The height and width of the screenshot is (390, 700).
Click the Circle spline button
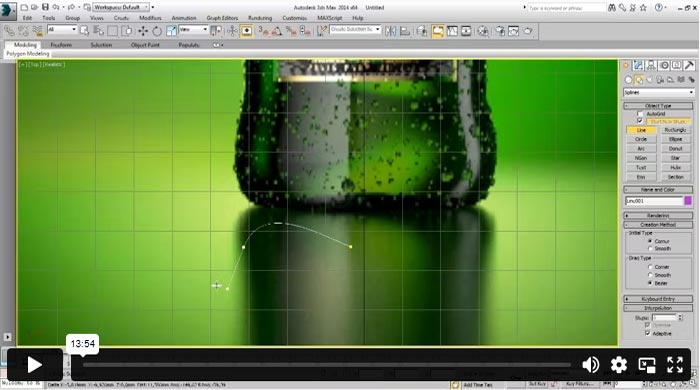click(641, 139)
